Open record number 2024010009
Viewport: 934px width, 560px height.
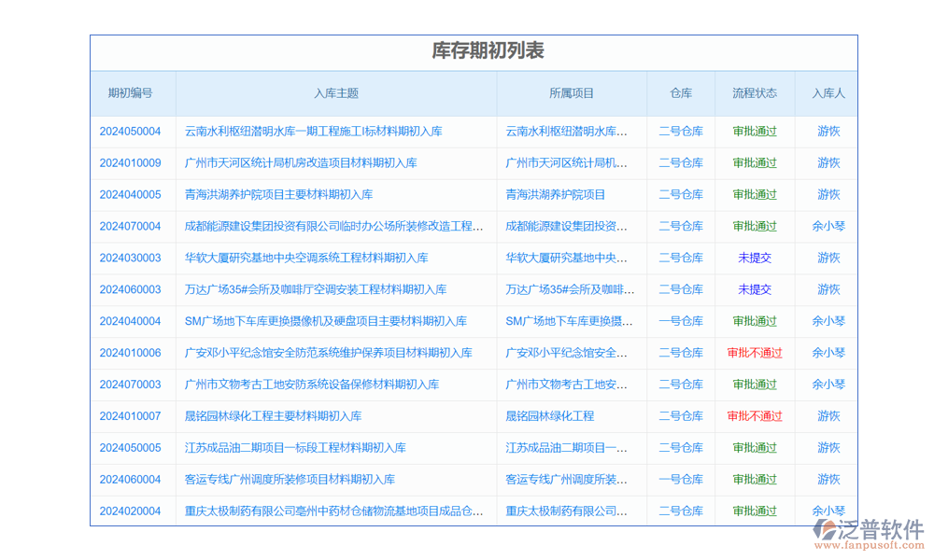130,163
